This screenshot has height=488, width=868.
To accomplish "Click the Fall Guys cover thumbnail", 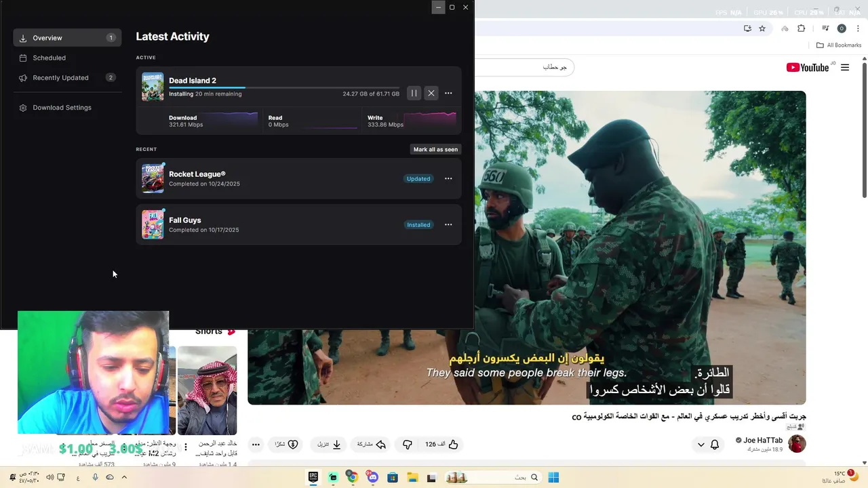I will click(153, 225).
